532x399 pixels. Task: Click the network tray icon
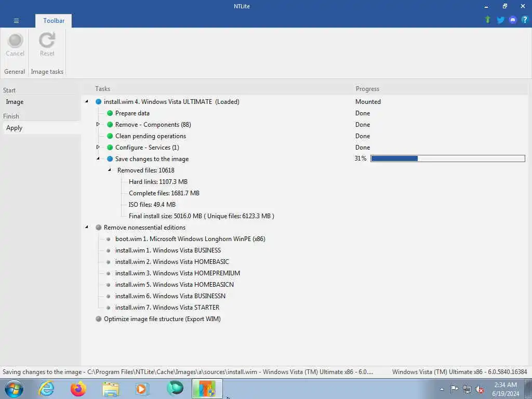pyautogui.click(x=467, y=389)
